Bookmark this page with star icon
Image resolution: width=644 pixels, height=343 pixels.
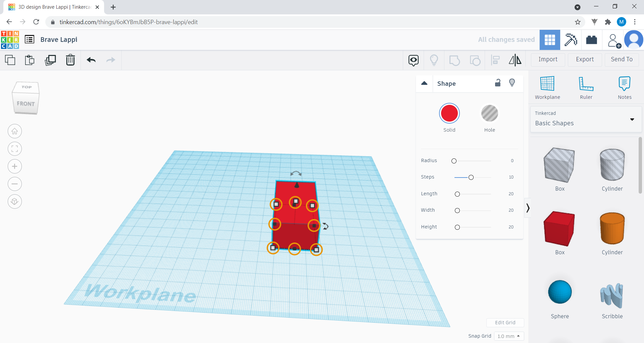click(578, 22)
